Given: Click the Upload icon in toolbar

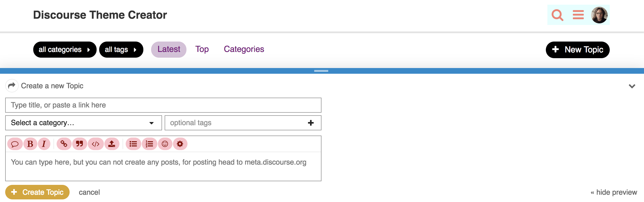Looking at the screenshot, I should click(x=112, y=144).
